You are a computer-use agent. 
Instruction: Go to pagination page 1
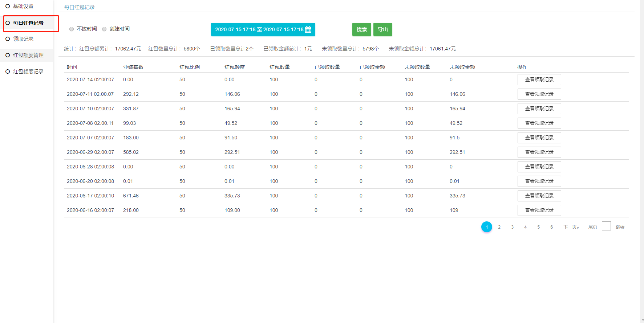pos(487,227)
